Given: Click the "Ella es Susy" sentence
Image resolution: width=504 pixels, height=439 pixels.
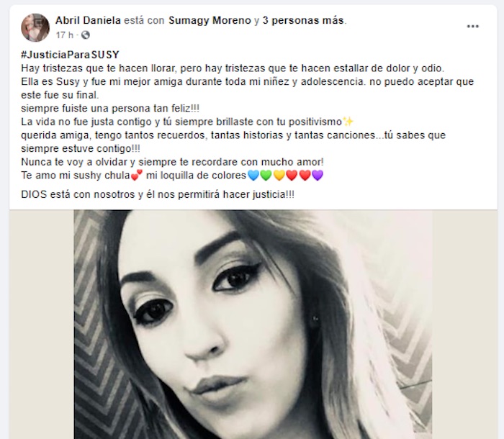Looking at the screenshot, I should (x=248, y=88).
